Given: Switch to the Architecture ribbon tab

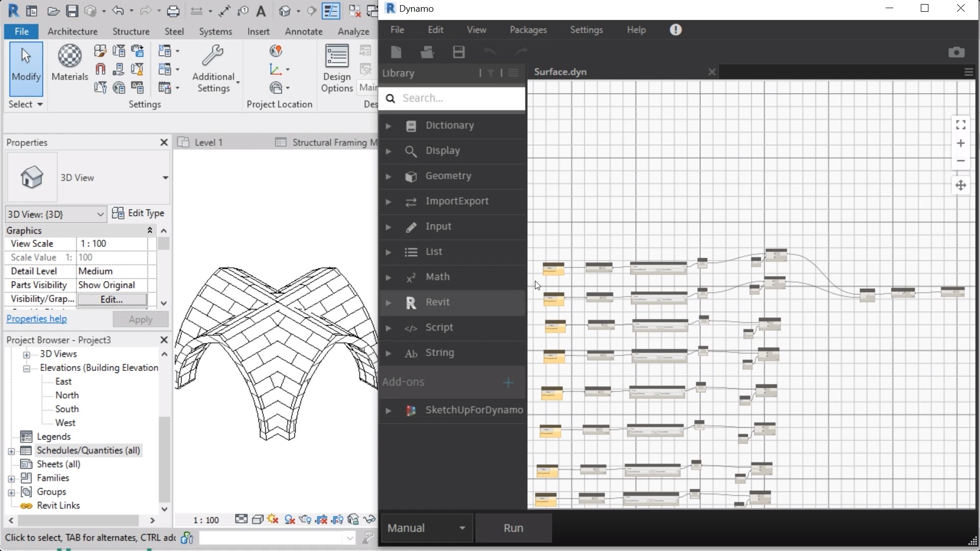Looking at the screenshot, I should [x=72, y=31].
